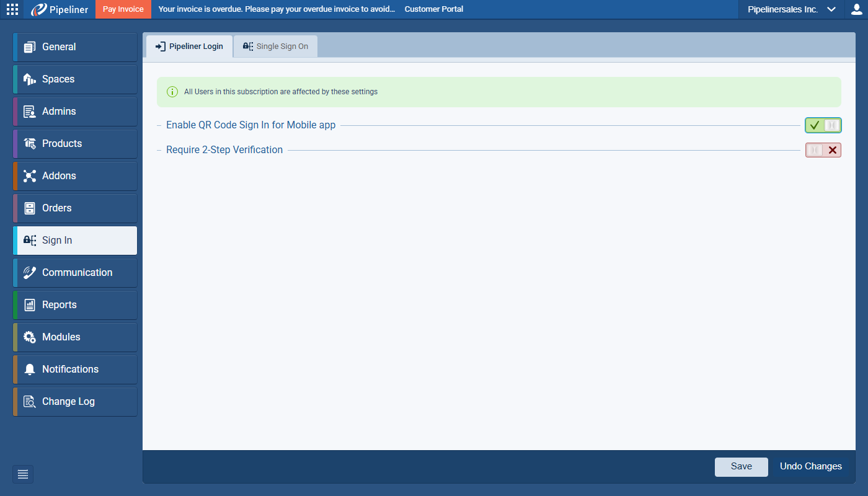Click the Save button
Viewport: 868px width, 496px height.
coord(741,467)
